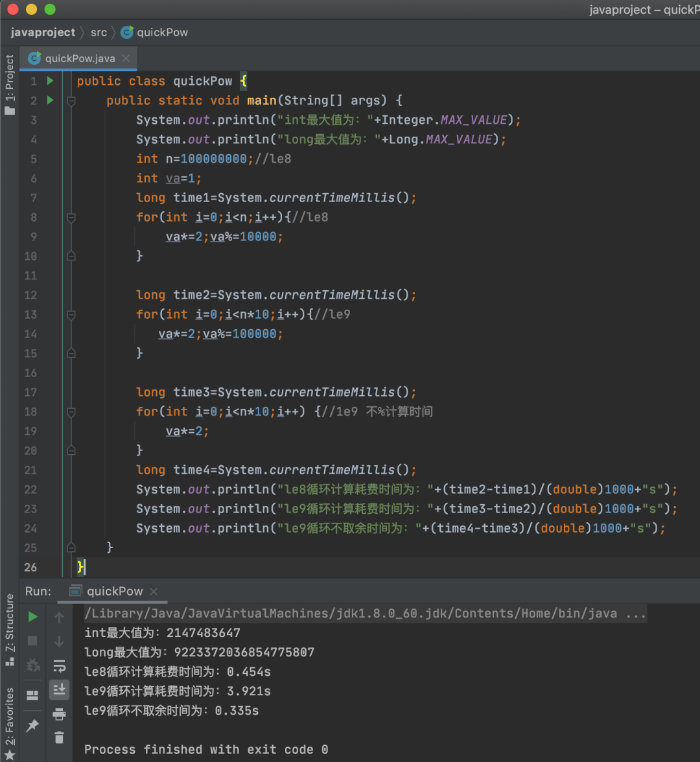Click javaproject in the breadcrumb bar
The height and width of the screenshot is (762, 700).
pyautogui.click(x=43, y=32)
